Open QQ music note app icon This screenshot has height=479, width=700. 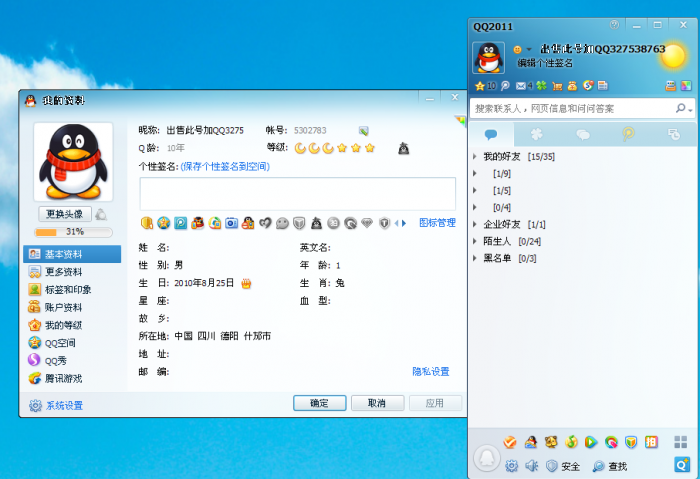(571, 442)
